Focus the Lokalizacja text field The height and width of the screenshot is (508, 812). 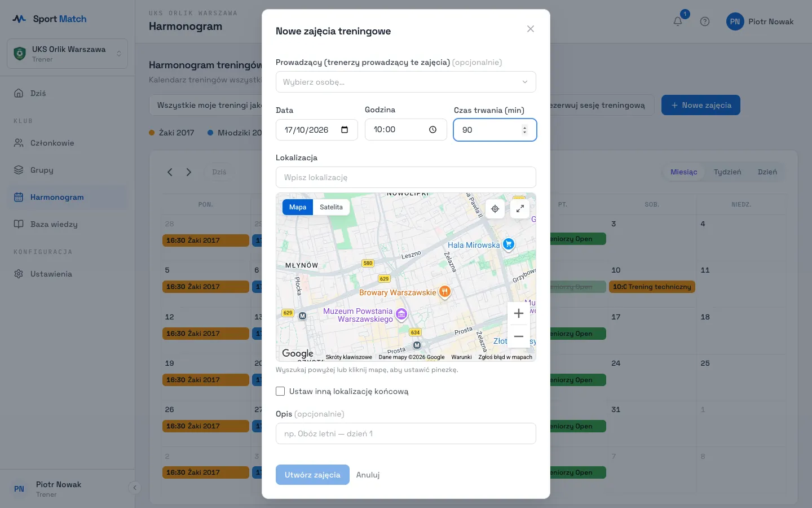click(x=406, y=177)
